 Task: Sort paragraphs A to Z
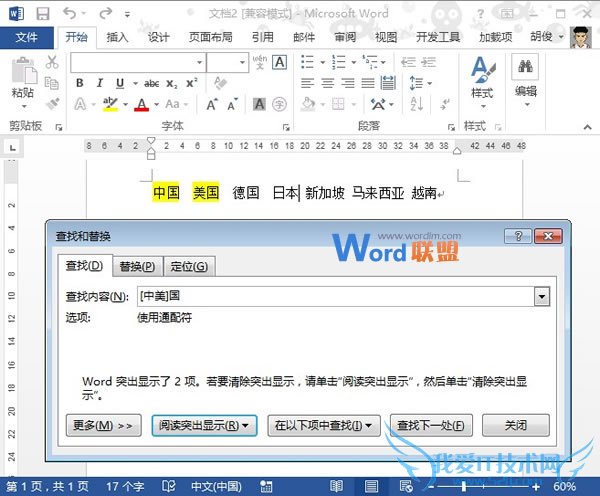coord(416,104)
